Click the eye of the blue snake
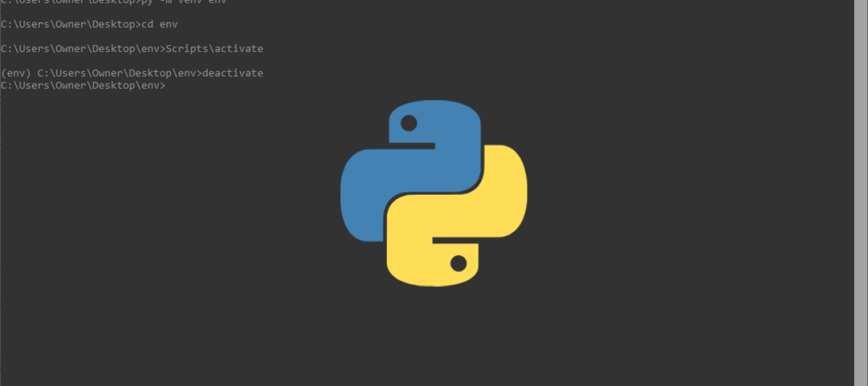868x386 pixels. click(408, 123)
